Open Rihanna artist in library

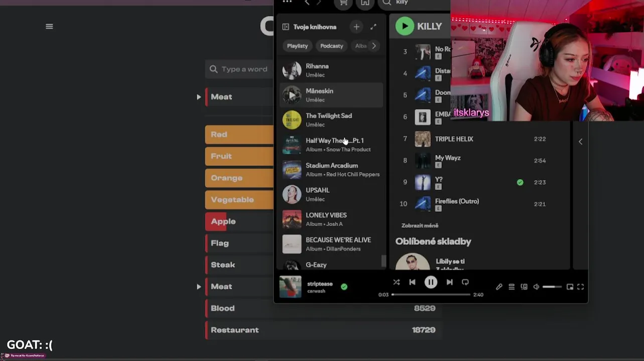(x=331, y=70)
